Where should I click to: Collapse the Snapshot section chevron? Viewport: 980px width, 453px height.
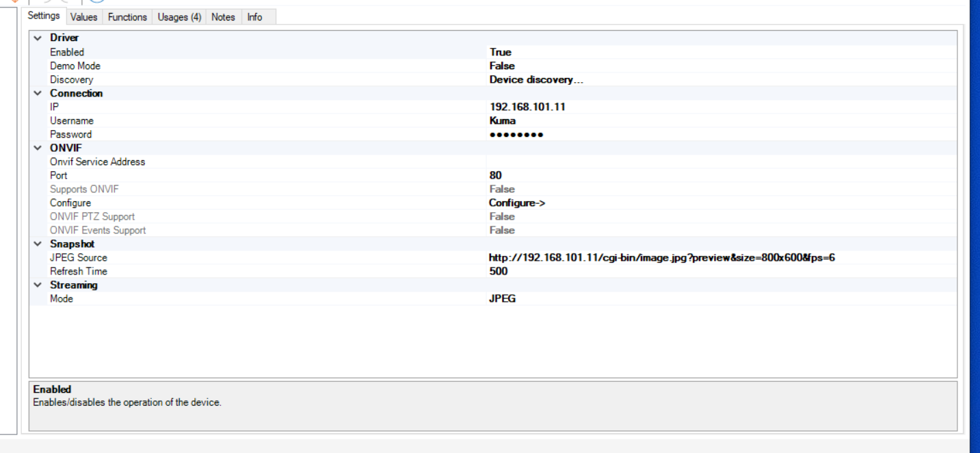(38, 244)
